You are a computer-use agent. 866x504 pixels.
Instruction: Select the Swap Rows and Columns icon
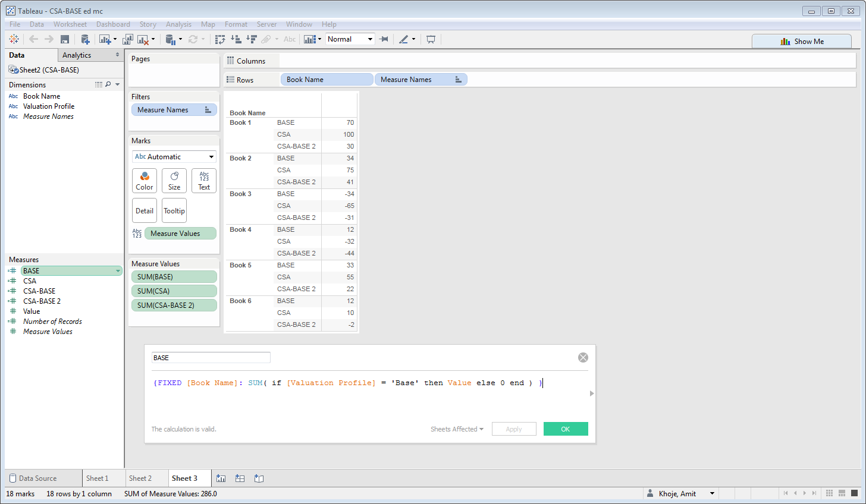[220, 39]
